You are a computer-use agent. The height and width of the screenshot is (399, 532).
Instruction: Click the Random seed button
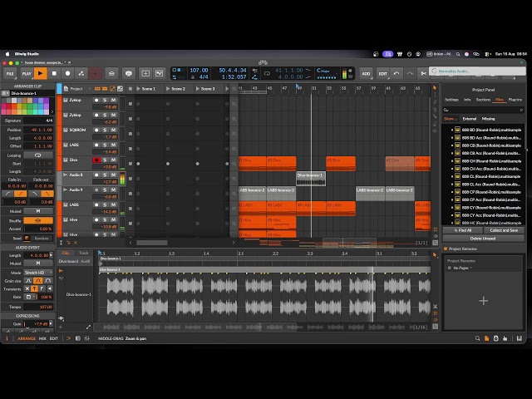click(42, 239)
